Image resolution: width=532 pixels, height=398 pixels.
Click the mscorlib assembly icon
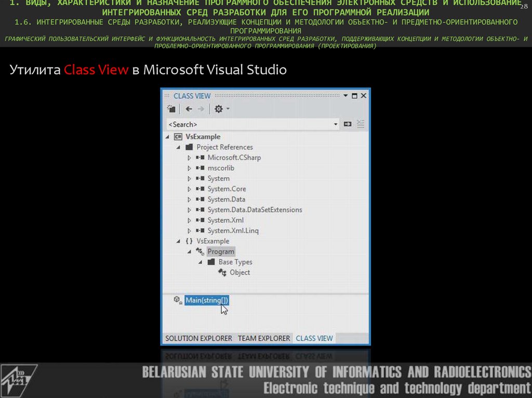point(200,168)
